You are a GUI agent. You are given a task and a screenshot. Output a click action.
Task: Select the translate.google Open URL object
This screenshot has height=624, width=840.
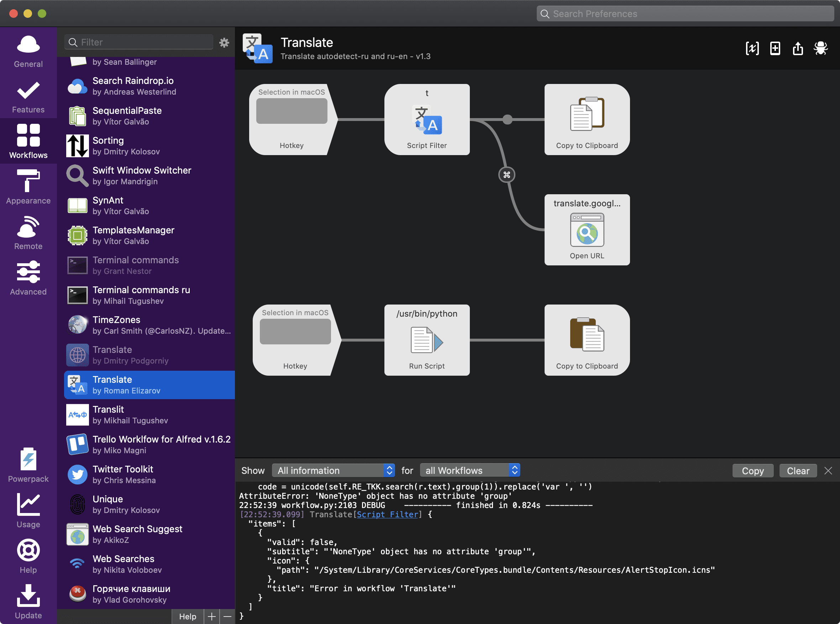pos(587,230)
